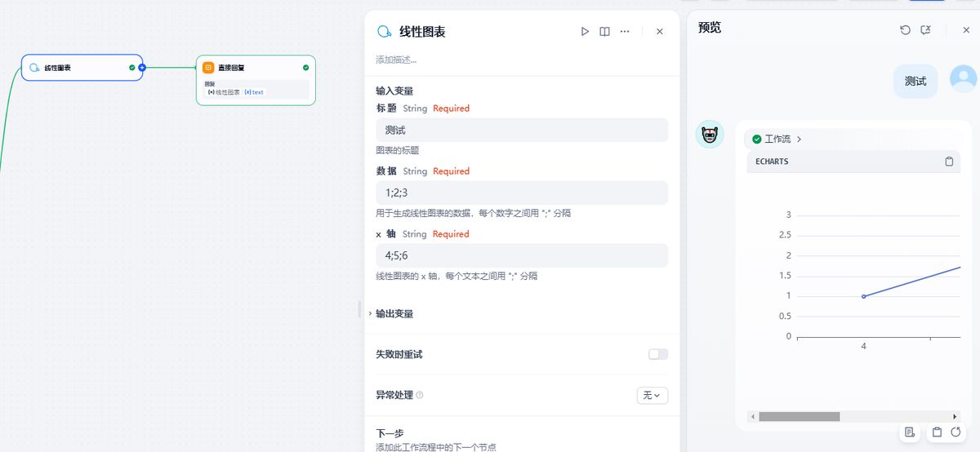Image resolution: width=980 pixels, height=452 pixels.
Task: Run the 线性图表 node with play icon
Action: 585,32
